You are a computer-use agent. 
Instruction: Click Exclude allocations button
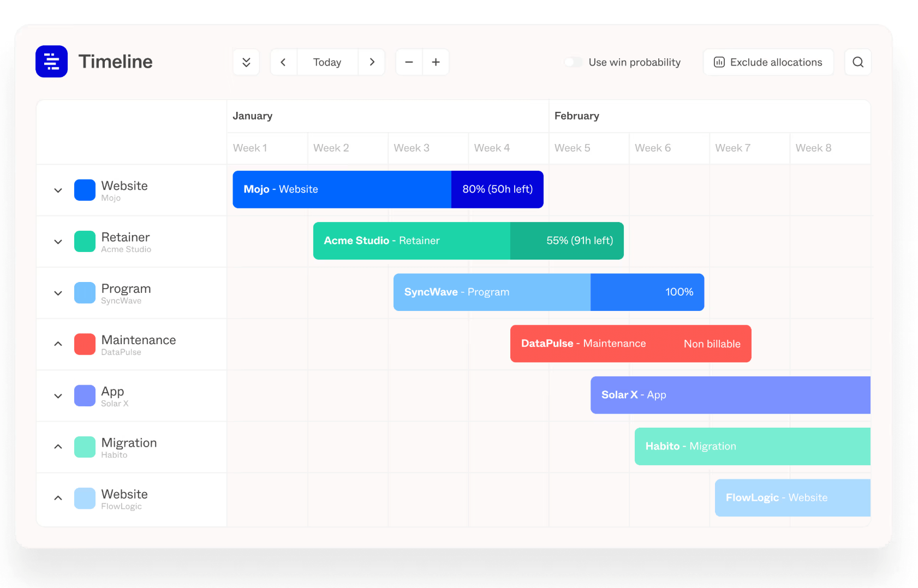point(768,62)
